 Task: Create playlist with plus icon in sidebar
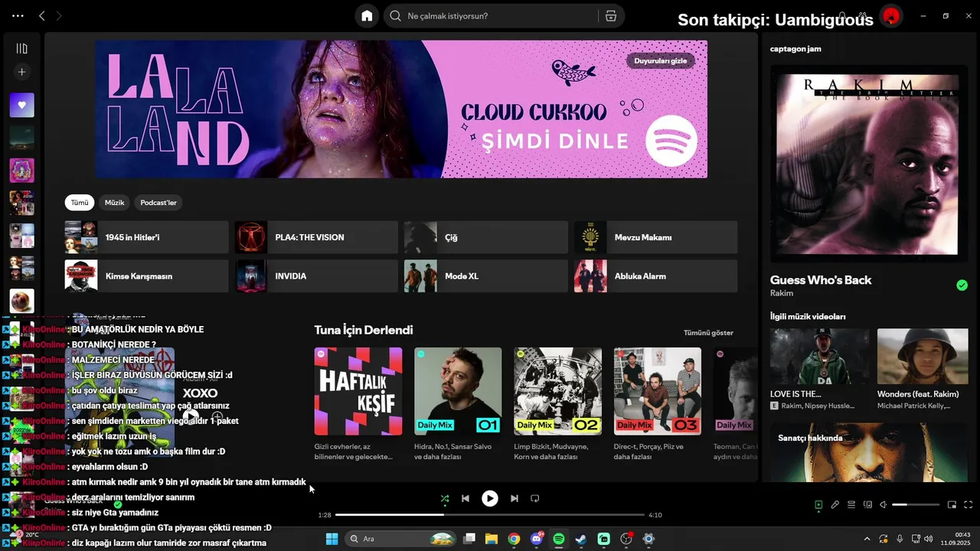point(21,72)
